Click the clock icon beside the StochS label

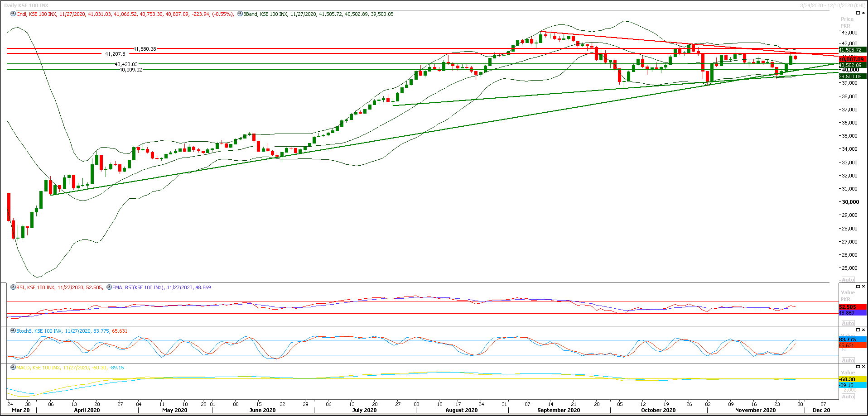pyautogui.click(x=13, y=330)
